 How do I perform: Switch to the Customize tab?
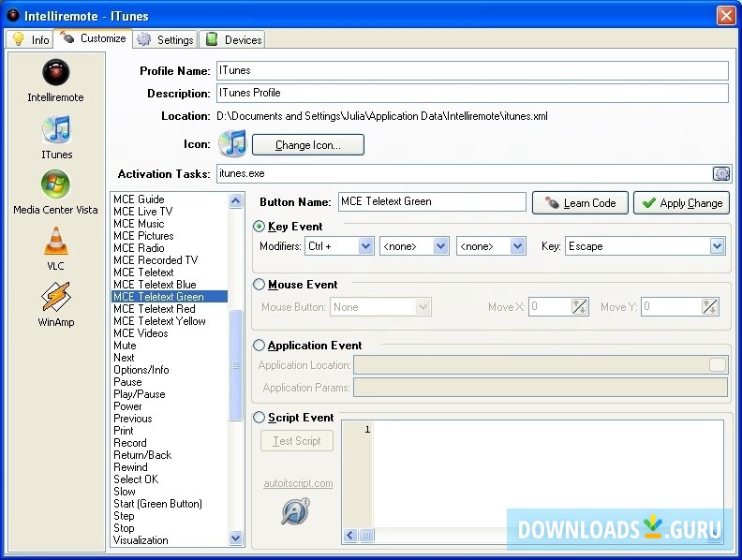click(x=94, y=38)
